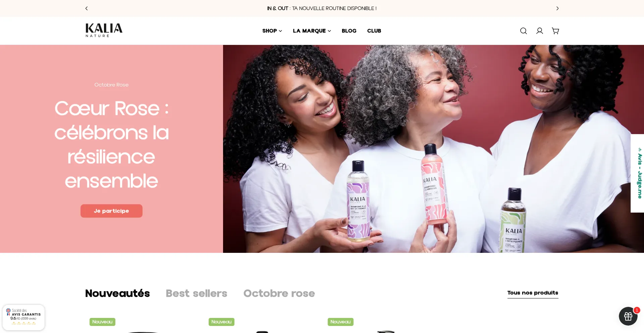The width and height of the screenshot is (644, 333).
Task: Expand the LA MARQUE dropdown menu
Action: click(x=312, y=31)
